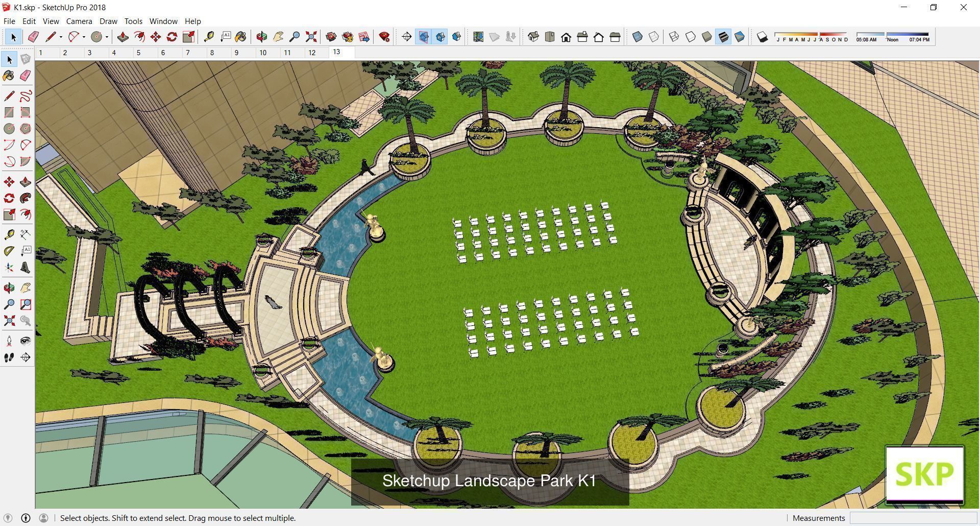
Task: Open the Draw menu
Action: point(108,21)
